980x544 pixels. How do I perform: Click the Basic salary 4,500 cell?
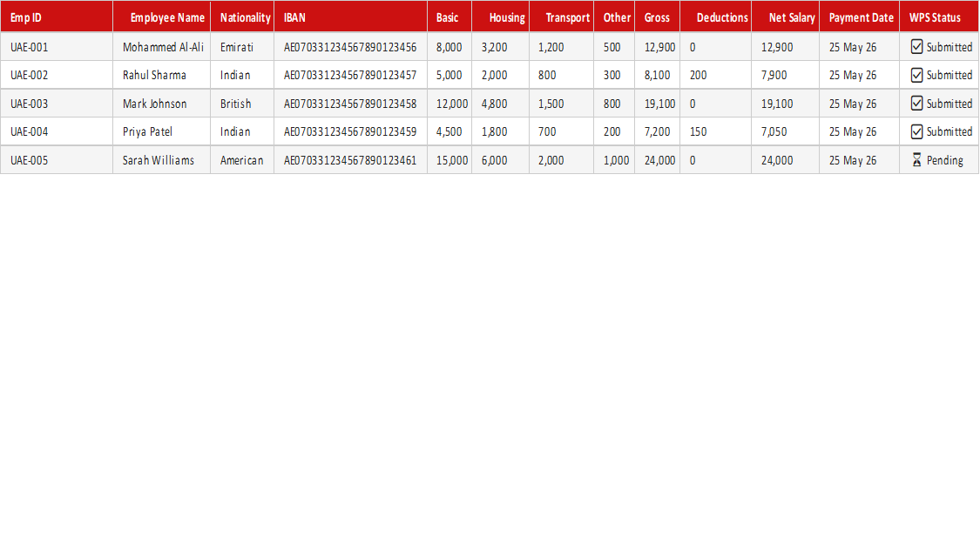[x=449, y=131]
